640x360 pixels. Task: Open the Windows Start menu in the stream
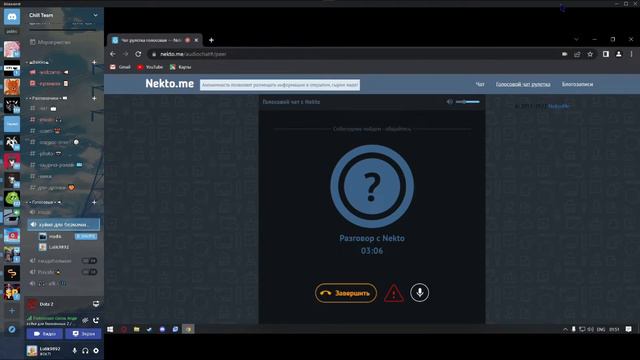click(110, 329)
